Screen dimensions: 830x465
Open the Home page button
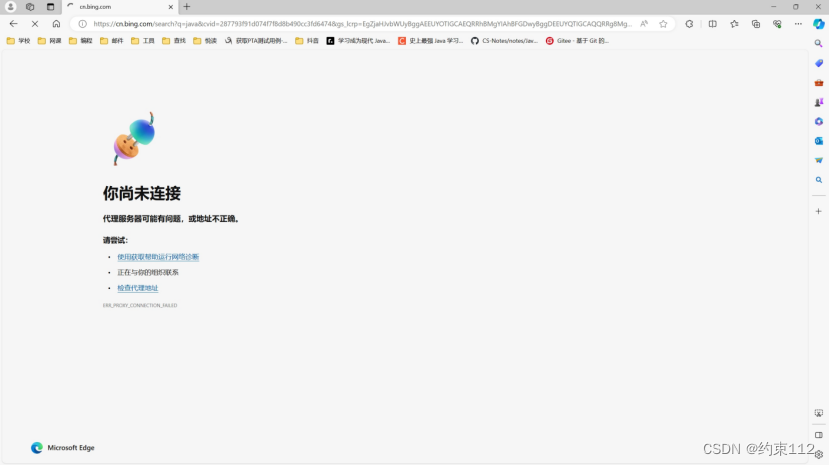[x=56, y=24]
